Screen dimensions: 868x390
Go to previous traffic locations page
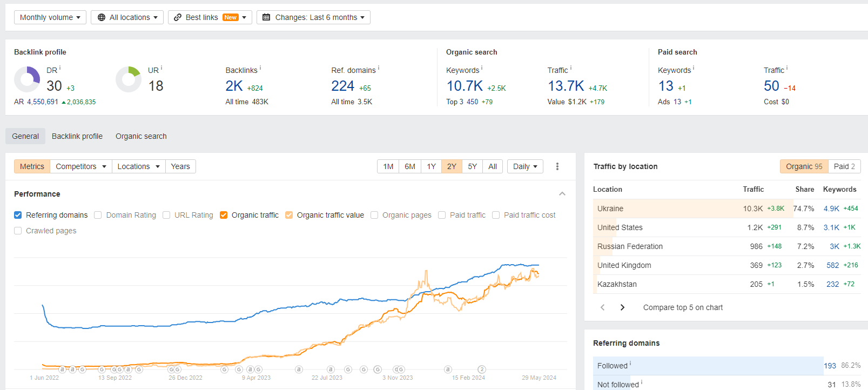[x=603, y=307]
